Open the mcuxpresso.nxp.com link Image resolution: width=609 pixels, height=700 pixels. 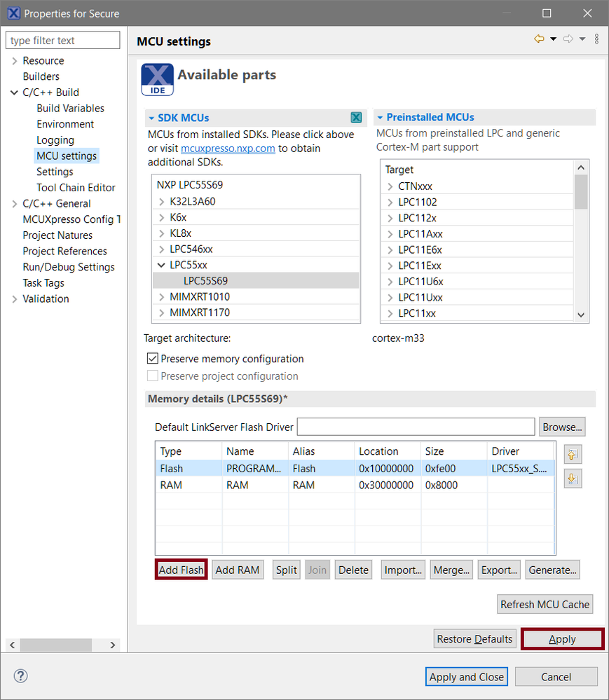tap(228, 149)
